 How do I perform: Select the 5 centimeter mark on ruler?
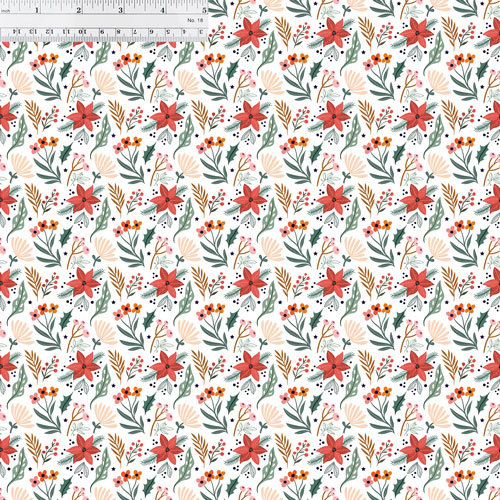pos(168,32)
